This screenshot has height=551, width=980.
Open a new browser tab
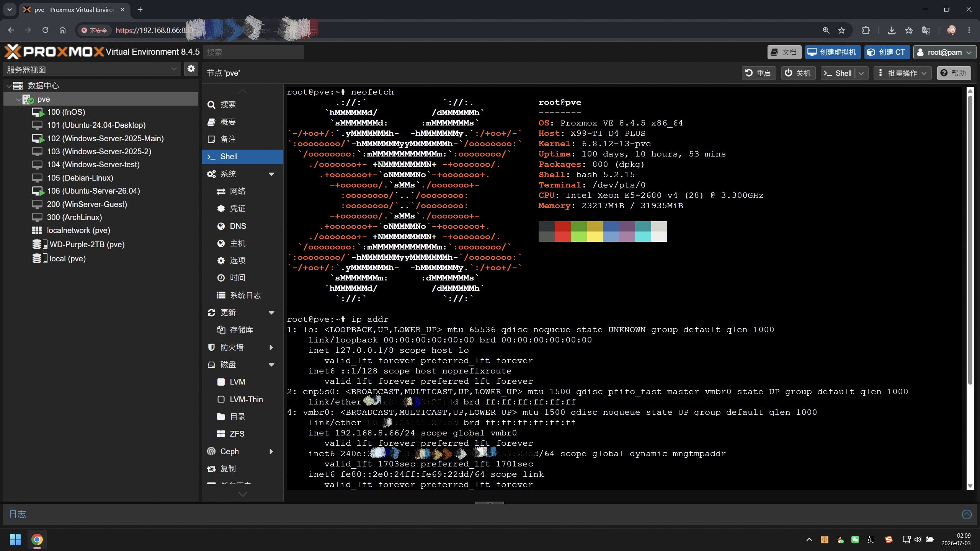pyautogui.click(x=140, y=10)
